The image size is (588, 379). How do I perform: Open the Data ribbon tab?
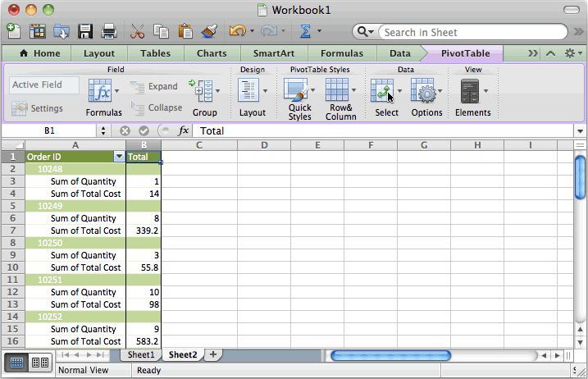pyautogui.click(x=399, y=53)
